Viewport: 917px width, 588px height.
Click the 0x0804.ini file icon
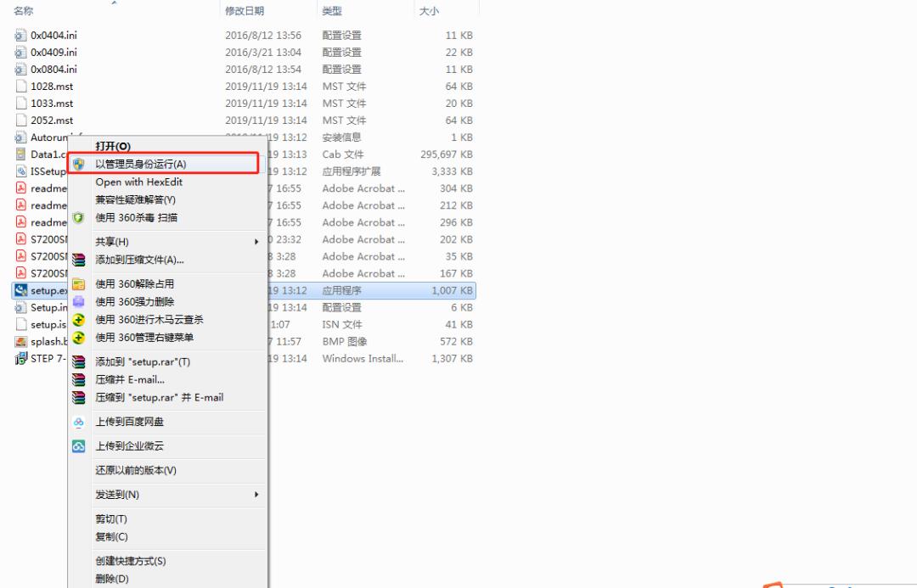click(21, 69)
